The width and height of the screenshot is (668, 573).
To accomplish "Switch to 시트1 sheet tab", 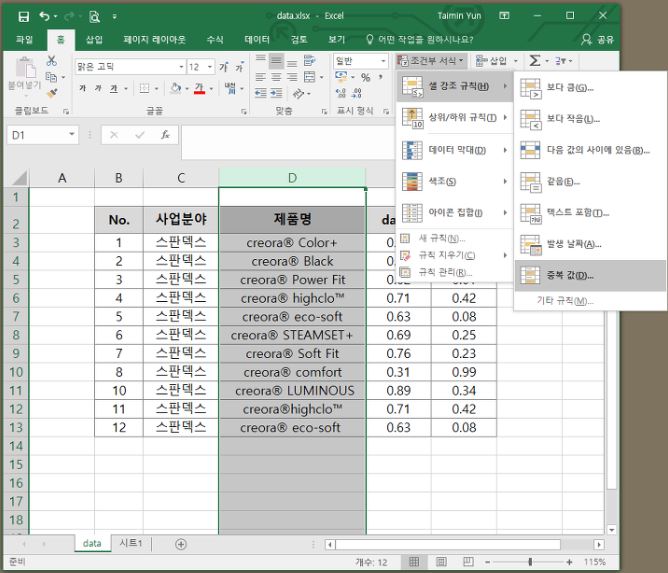I will coord(130,543).
